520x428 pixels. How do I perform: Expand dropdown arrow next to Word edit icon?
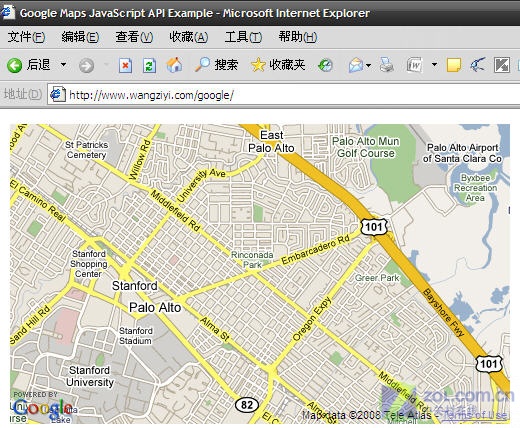(x=434, y=64)
